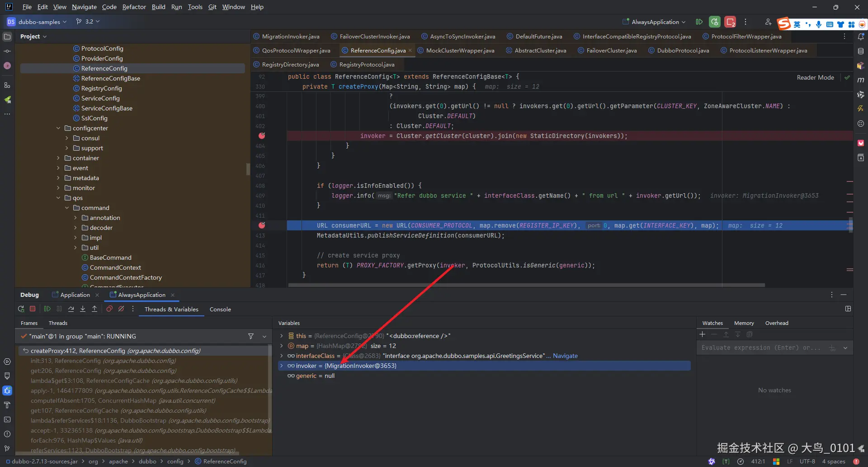Viewport: 868px width, 467px height.
Task: Expand the annotation folder
Action: tap(75, 218)
